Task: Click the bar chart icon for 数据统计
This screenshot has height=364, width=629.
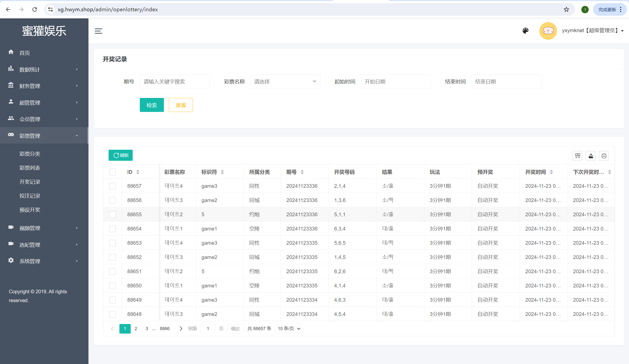Action: click(x=11, y=68)
